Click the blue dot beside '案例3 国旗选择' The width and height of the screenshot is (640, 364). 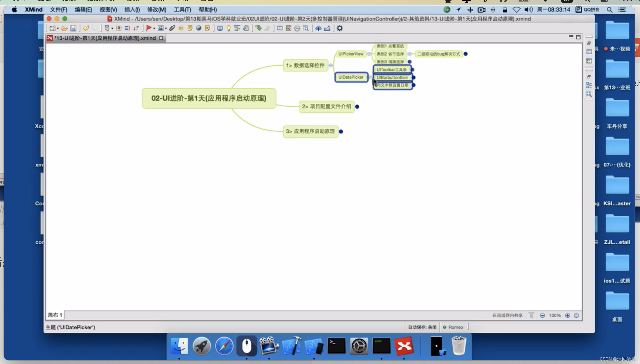click(409, 62)
